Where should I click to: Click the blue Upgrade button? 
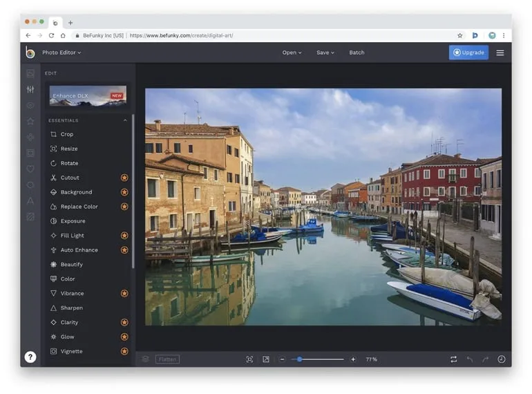tap(468, 53)
